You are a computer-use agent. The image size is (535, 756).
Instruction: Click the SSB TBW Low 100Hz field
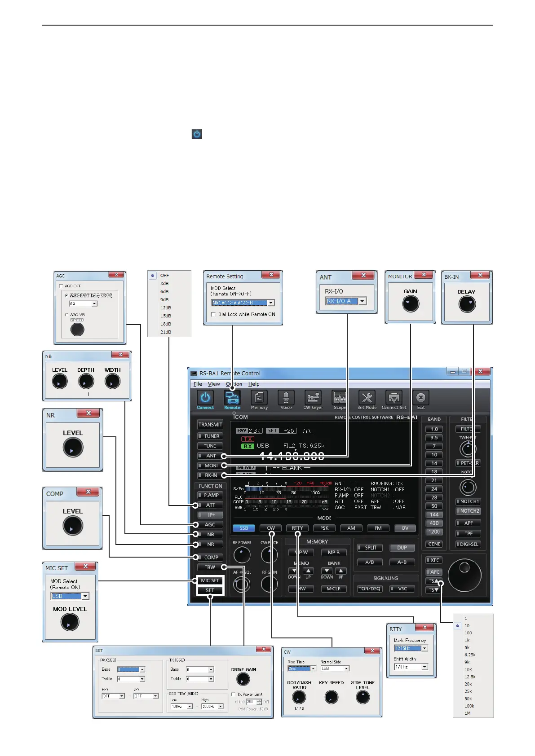181,707
